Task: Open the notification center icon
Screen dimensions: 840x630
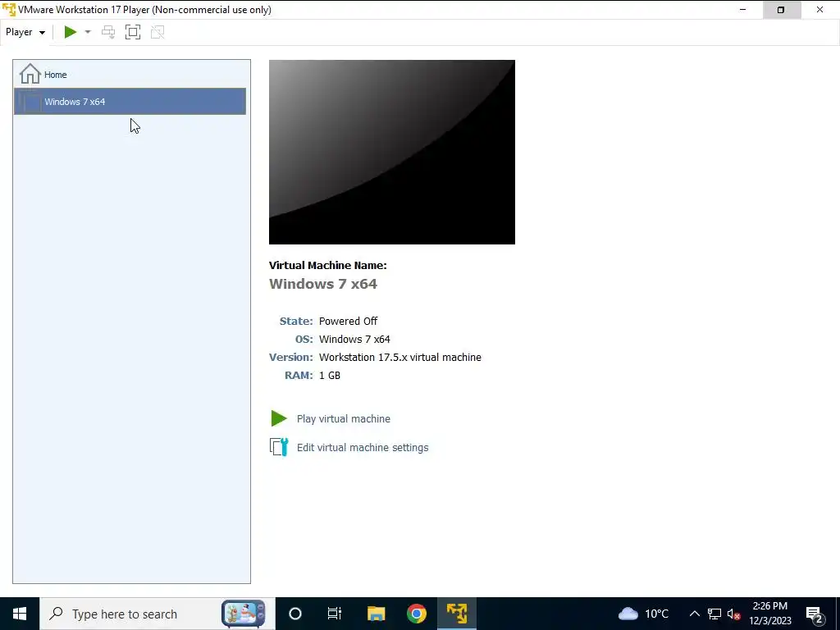Action: coord(815,614)
